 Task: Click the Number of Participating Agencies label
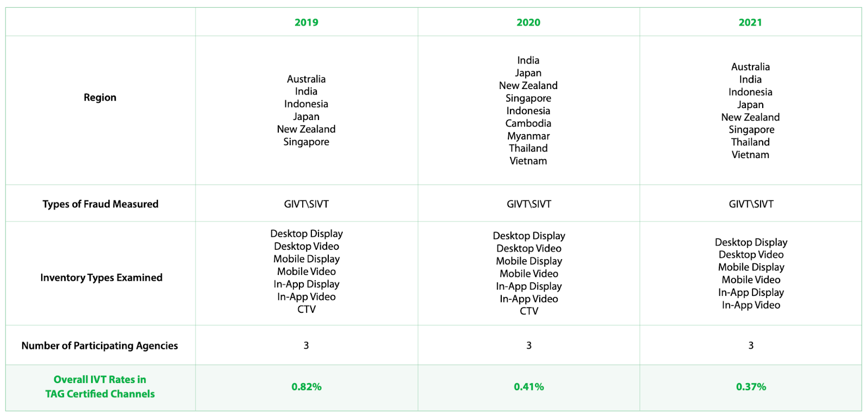tap(100, 345)
